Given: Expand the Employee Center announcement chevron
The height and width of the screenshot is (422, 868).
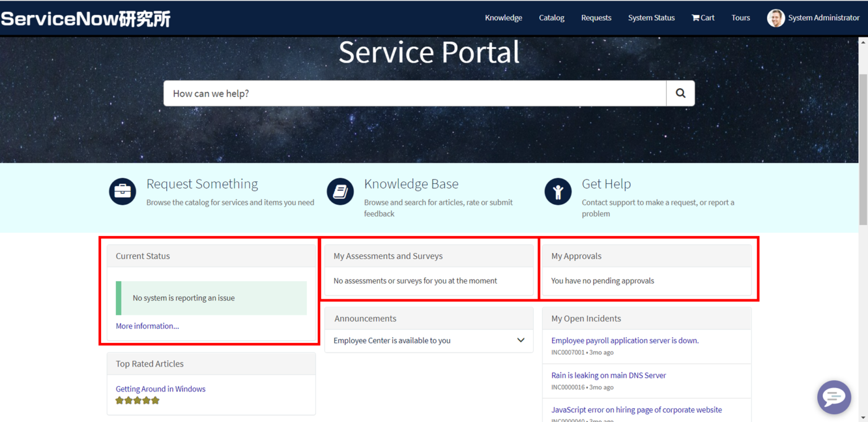Looking at the screenshot, I should pos(520,340).
